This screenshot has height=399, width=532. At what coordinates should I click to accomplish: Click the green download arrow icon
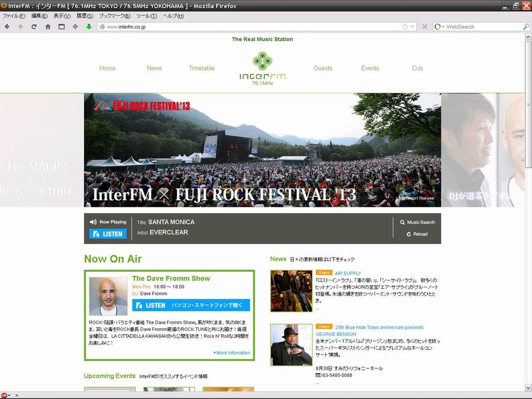click(x=89, y=26)
